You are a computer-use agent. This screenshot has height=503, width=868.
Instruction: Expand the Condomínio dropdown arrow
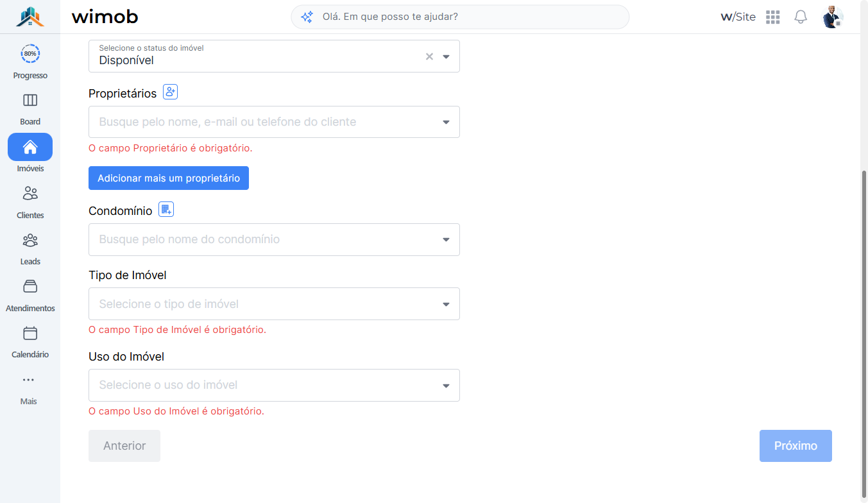tap(447, 240)
